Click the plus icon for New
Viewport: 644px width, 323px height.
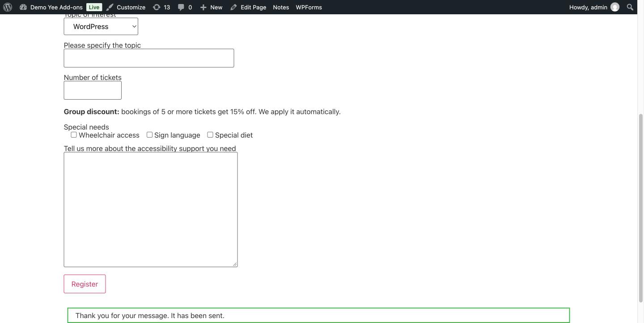point(203,7)
